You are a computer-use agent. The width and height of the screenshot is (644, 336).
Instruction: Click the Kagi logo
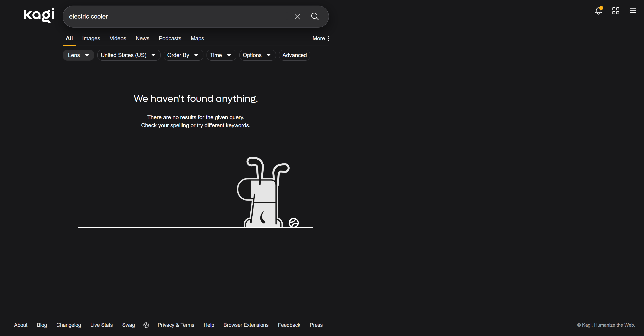click(39, 15)
